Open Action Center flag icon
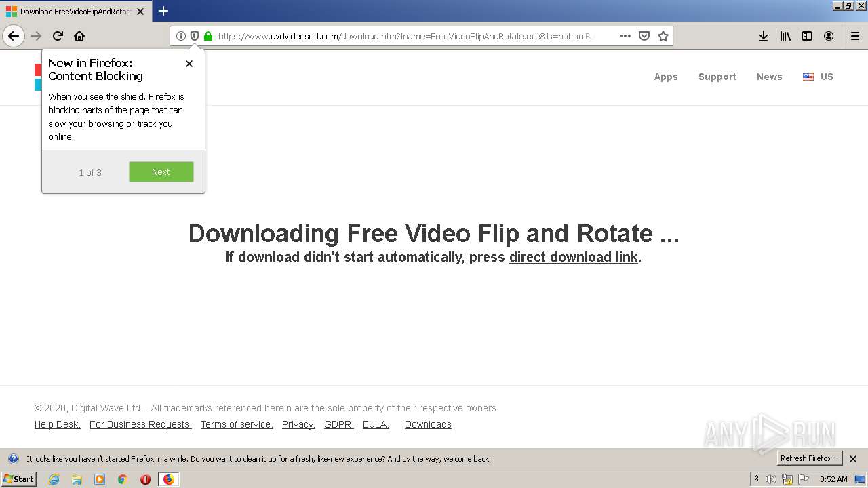The width and height of the screenshot is (868, 488). point(804,479)
